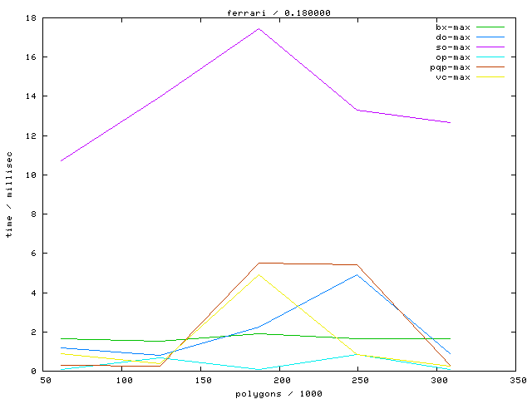Click the peak of the yellow vc-max line
This screenshot has width=532, height=399.
259,274
